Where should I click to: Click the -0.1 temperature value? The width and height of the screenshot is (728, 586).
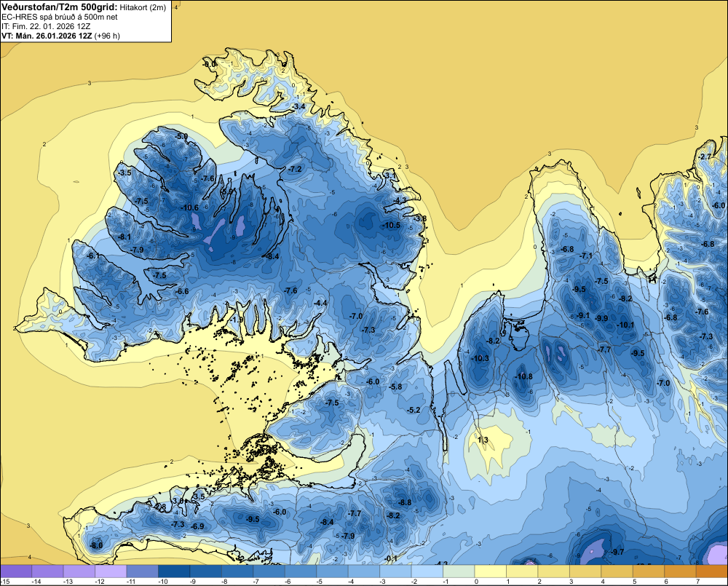[391, 558]
